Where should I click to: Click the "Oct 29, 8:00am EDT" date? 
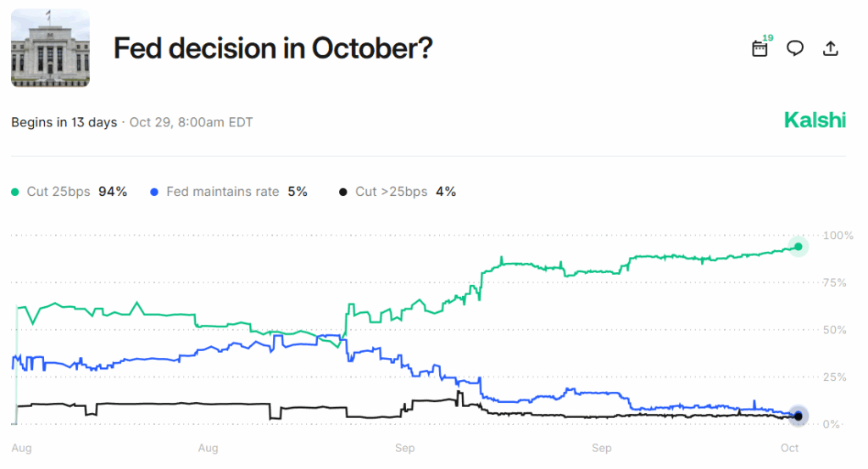(x=191, y=122)
